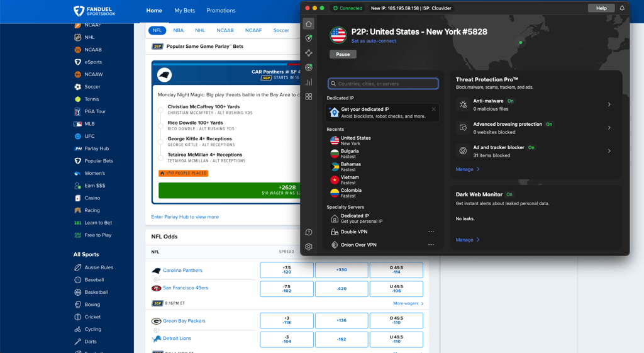The image size is (644, 353).
Task: Open Detroit Lions team link
Action: coord(177,339)
